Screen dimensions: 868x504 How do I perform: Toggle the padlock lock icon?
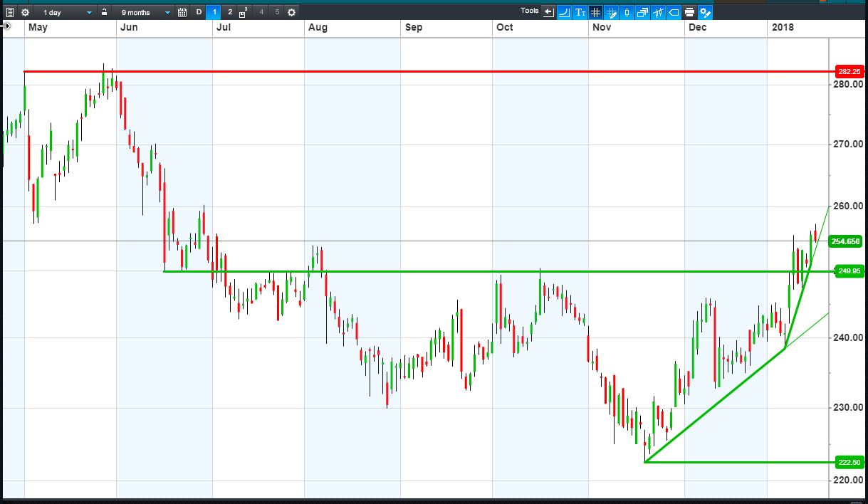click(x=104, y=12)
